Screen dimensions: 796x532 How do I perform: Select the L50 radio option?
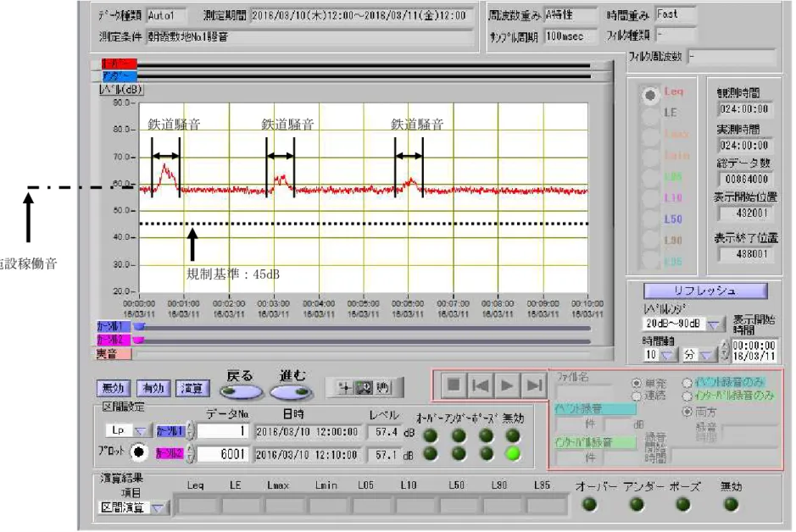pos(649,220)
